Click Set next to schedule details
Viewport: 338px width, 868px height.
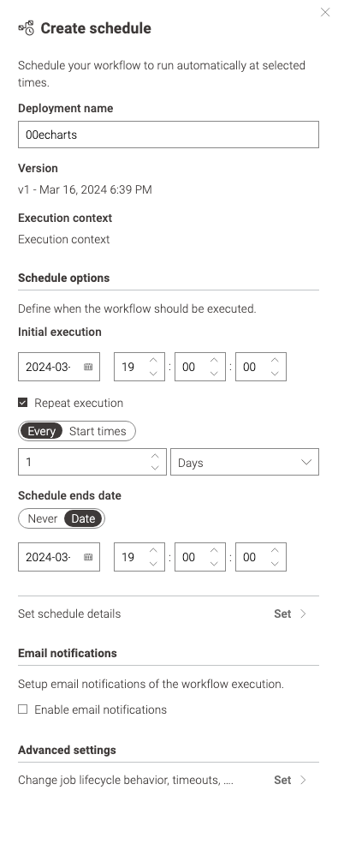[282, 614]
